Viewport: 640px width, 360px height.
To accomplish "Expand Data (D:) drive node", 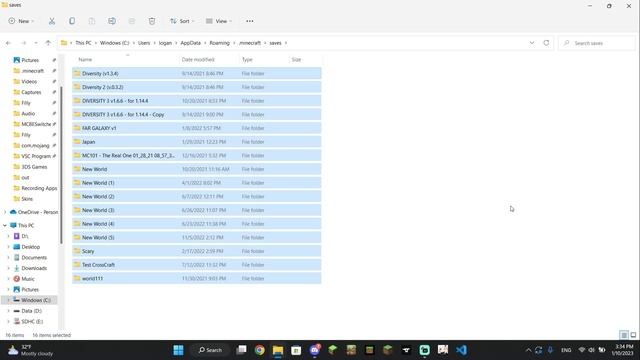I will [x=8, y=311].
